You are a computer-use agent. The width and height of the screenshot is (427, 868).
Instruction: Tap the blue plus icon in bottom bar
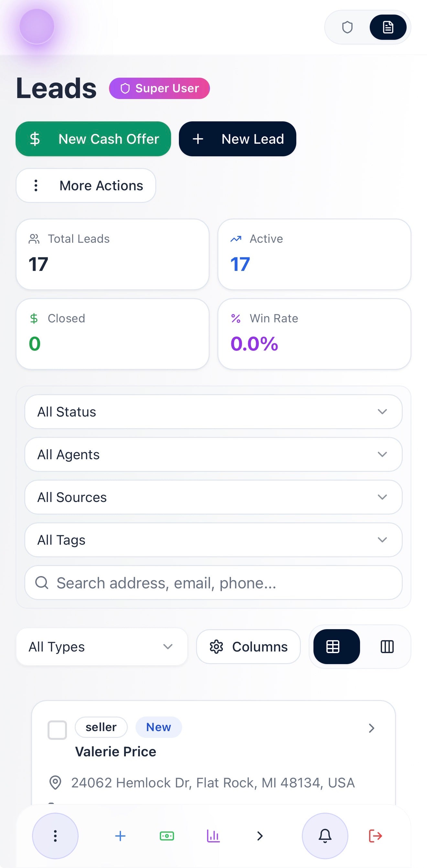pos(120,836)
